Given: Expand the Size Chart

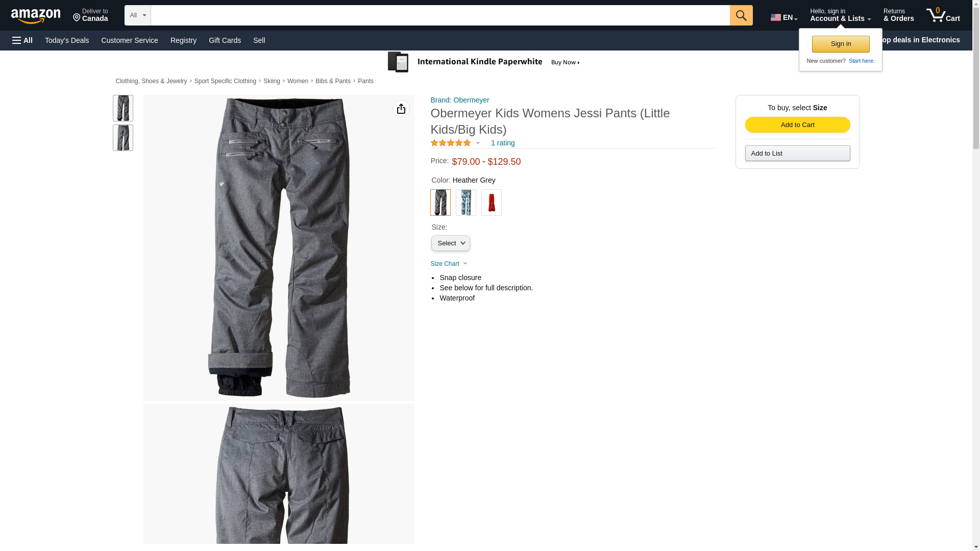Looking at the screenshot, I should pos(449,264).
